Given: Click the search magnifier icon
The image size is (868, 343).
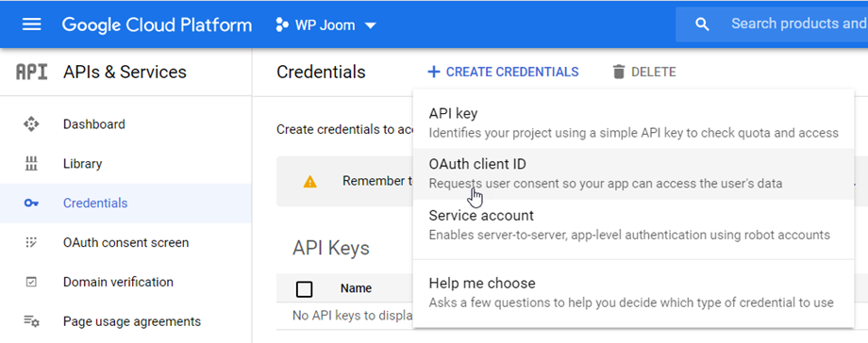Looking at the screenshot, I should pyautogui.click(x=702, y=24).
